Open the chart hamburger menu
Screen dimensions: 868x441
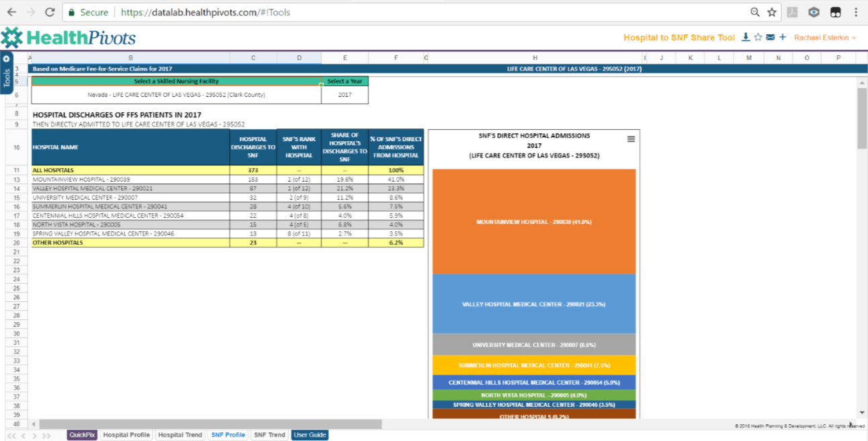[631, 139]
